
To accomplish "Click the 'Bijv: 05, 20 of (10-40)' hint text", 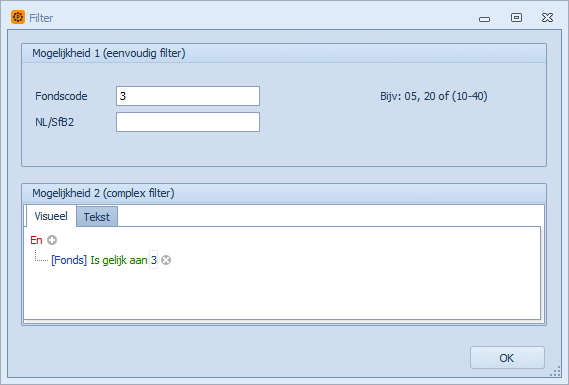I will pos(434,96).
